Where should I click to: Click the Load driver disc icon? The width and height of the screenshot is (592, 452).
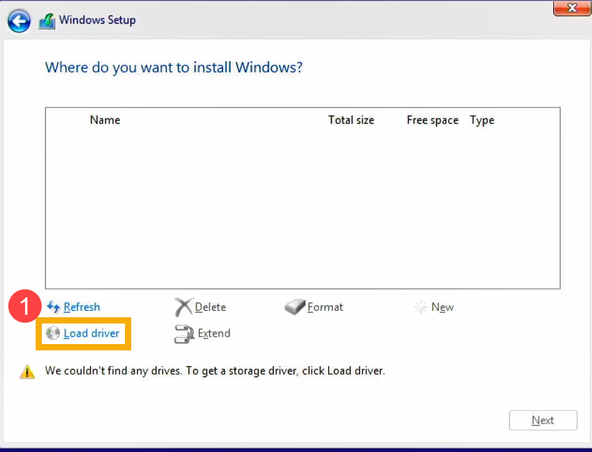[52, 333]
